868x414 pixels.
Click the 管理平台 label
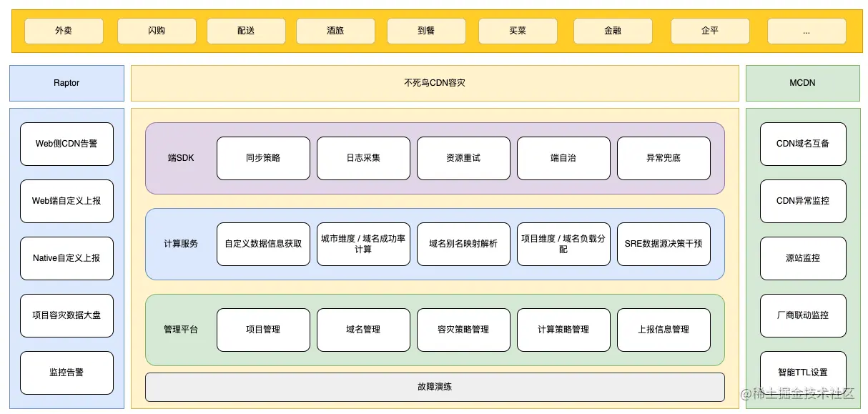[181, 330]
